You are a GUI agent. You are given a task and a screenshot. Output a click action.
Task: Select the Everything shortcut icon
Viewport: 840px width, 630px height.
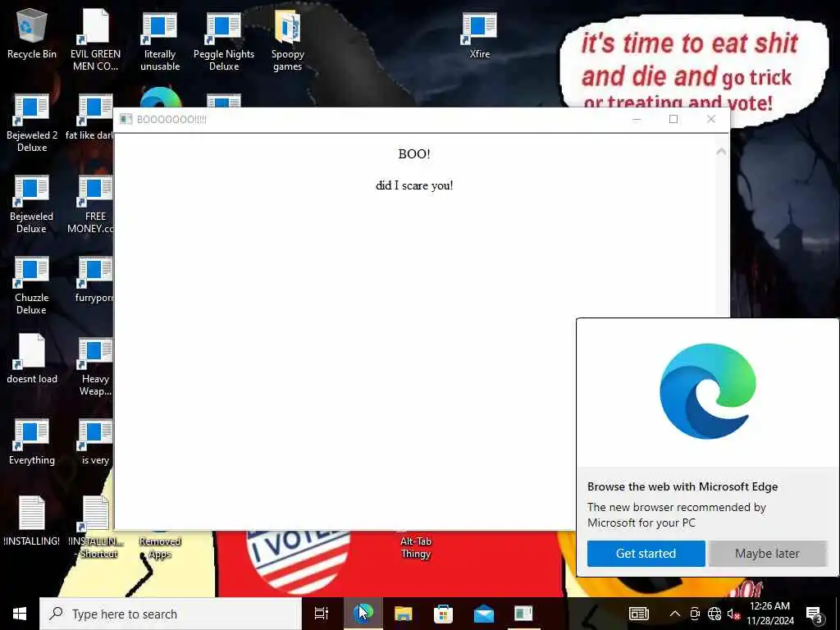coord(32,442)
